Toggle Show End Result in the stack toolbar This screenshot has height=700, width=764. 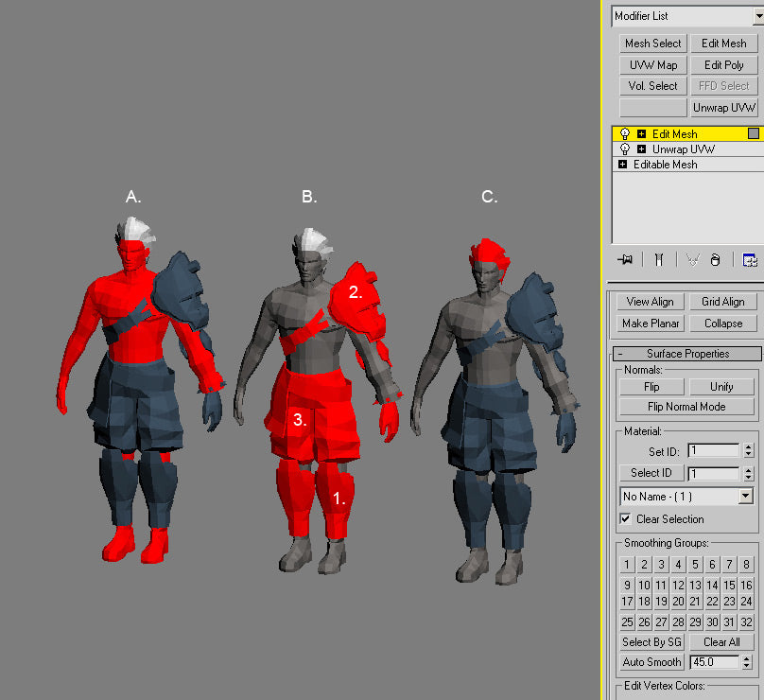pyautogui.click(x=659, y=259)
